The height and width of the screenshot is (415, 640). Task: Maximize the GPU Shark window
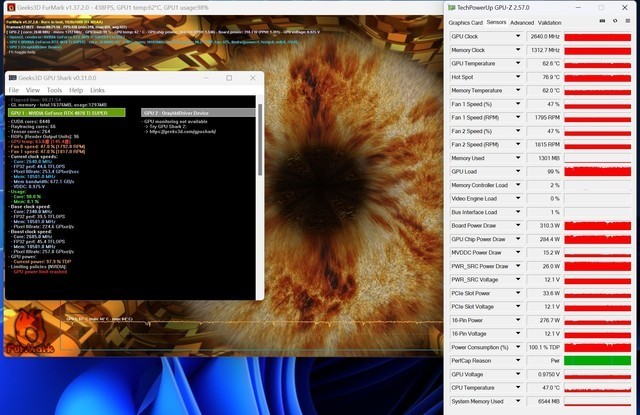229,77
